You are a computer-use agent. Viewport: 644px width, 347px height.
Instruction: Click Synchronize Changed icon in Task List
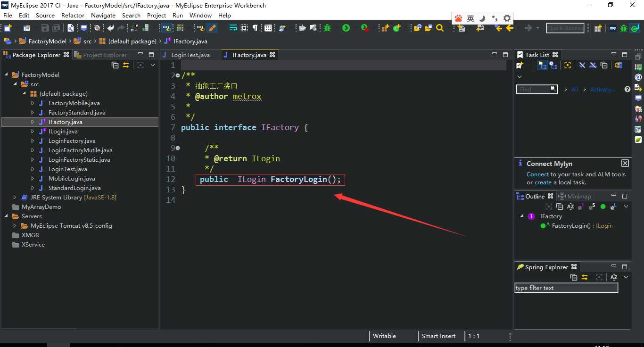coord(618,65)
